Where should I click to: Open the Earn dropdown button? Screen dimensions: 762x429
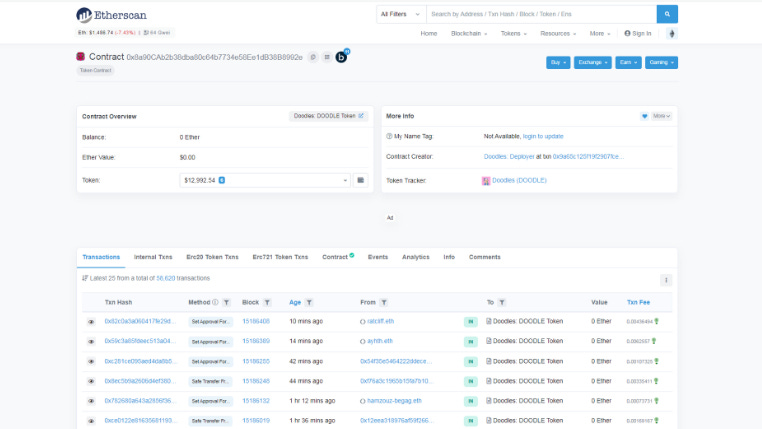point(628,63)
